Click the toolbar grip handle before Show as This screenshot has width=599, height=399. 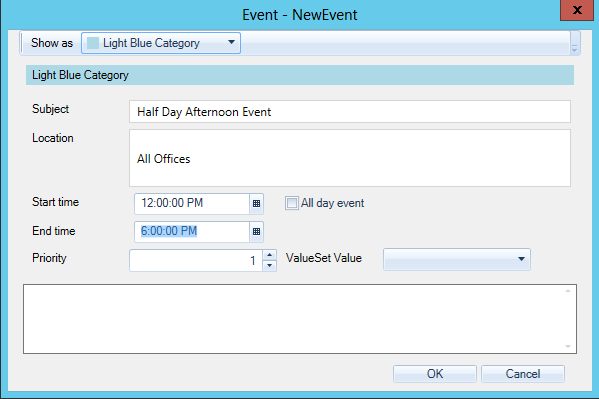point(23,43)
